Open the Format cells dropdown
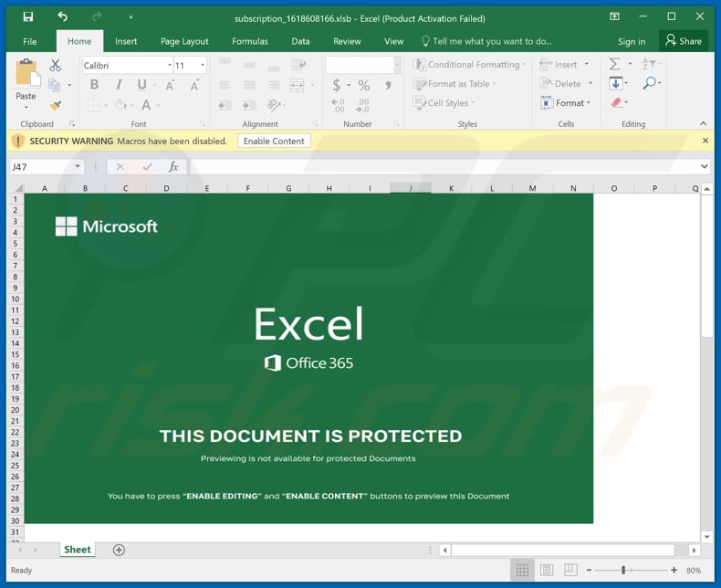721x588 pixels. (x=566, y=103)
